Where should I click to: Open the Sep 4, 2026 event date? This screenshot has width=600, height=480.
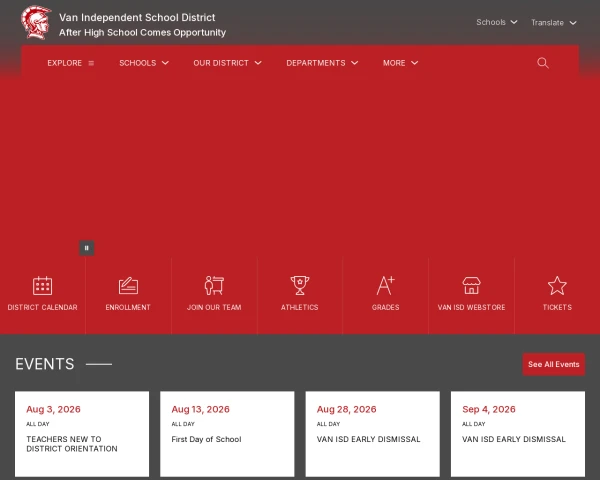pyautogui.click(x=489, y=409)
